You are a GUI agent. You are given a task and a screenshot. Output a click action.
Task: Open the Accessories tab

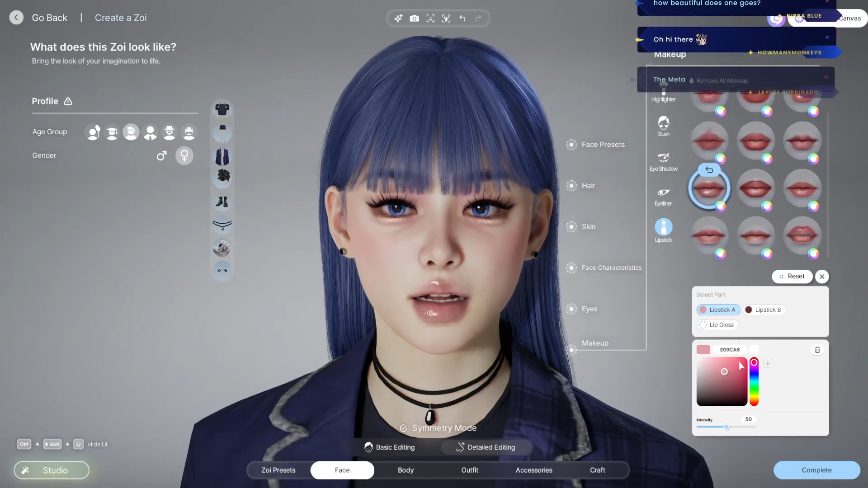(534, 470)
